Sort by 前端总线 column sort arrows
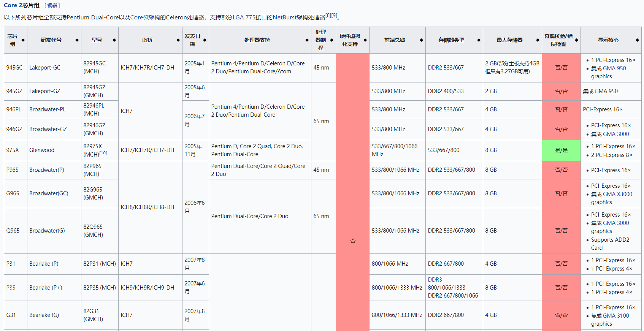 coord(421,40)
